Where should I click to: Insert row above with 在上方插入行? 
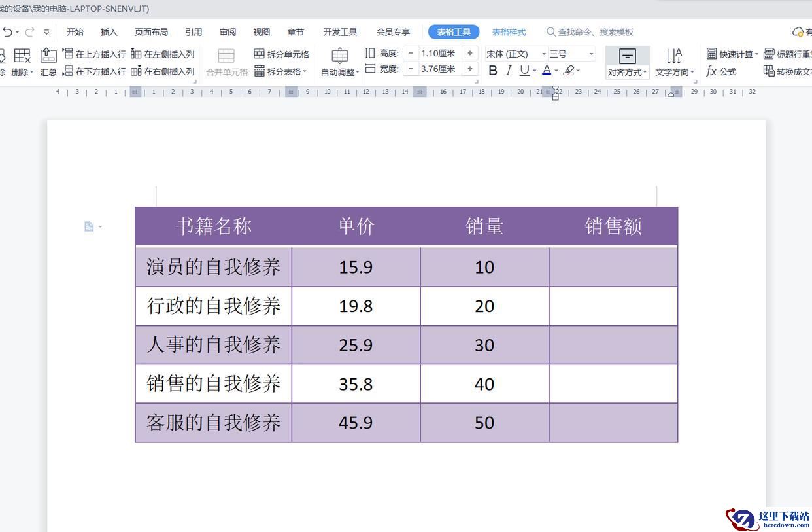[94, 54]
